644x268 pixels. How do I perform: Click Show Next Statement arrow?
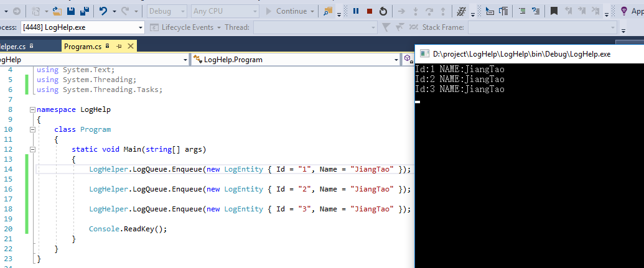402,11
